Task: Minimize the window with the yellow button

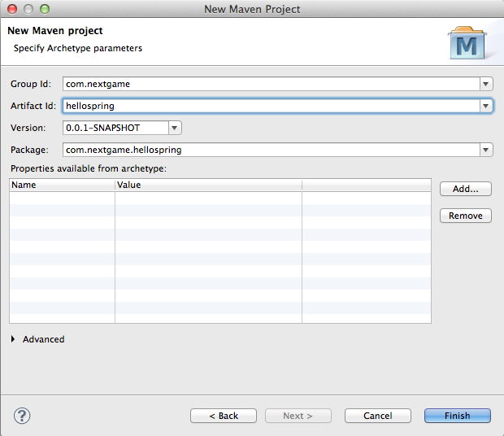Action: click(28, 9)
